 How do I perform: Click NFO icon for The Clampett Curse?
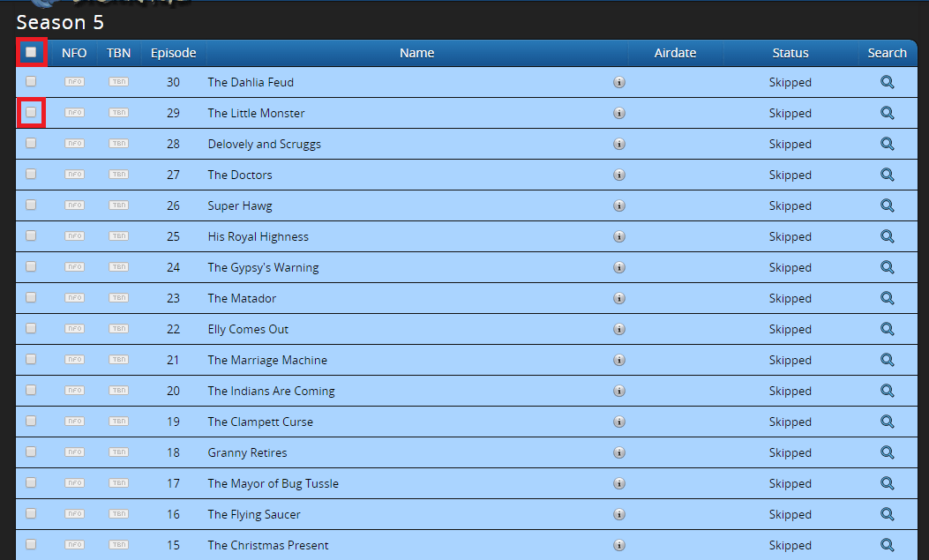(74, 422)
